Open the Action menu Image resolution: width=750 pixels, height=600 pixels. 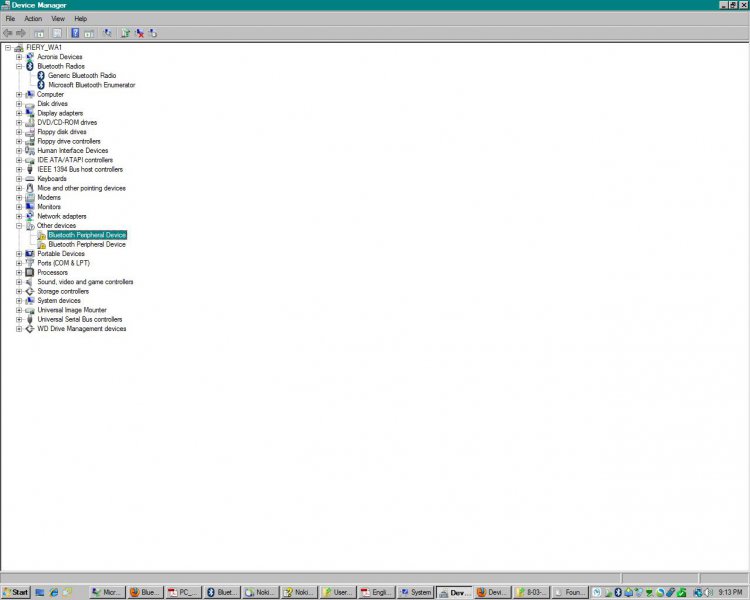click(33, 19)
